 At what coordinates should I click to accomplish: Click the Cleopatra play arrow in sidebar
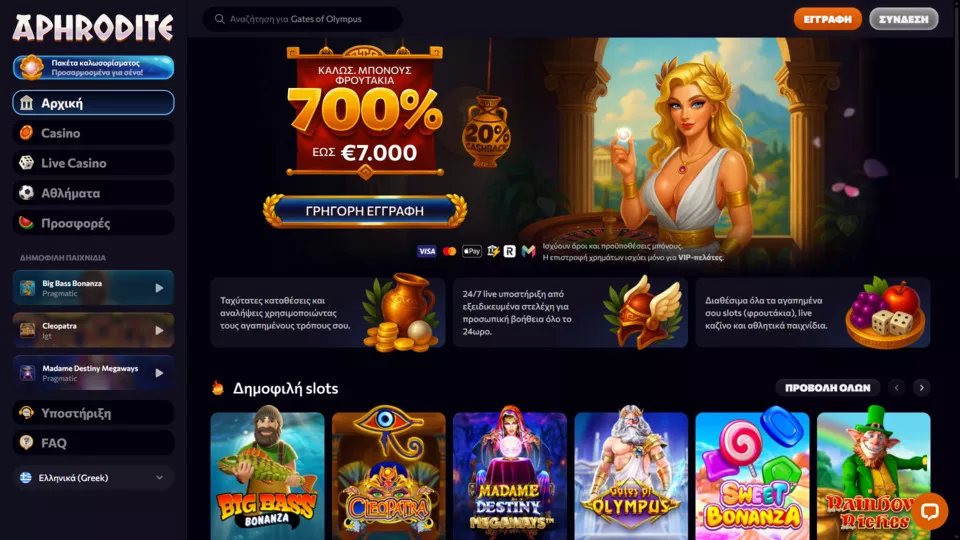click(x=159, y=330)
